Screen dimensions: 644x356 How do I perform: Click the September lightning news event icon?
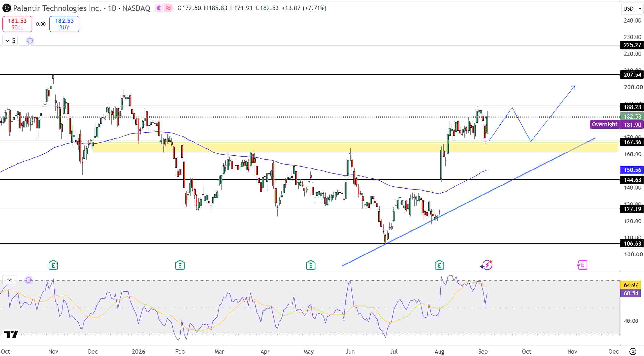click(487, 265)
